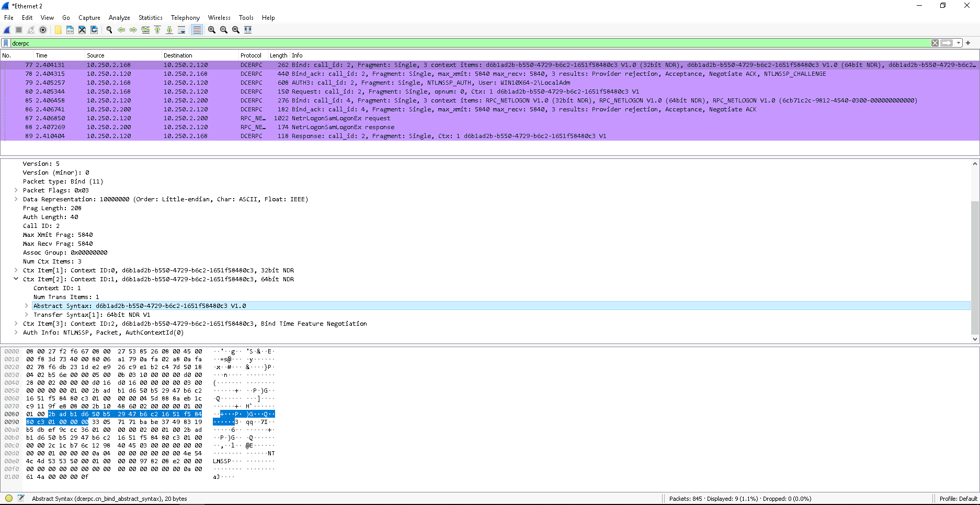Open a saved capture file

[58, 30]
